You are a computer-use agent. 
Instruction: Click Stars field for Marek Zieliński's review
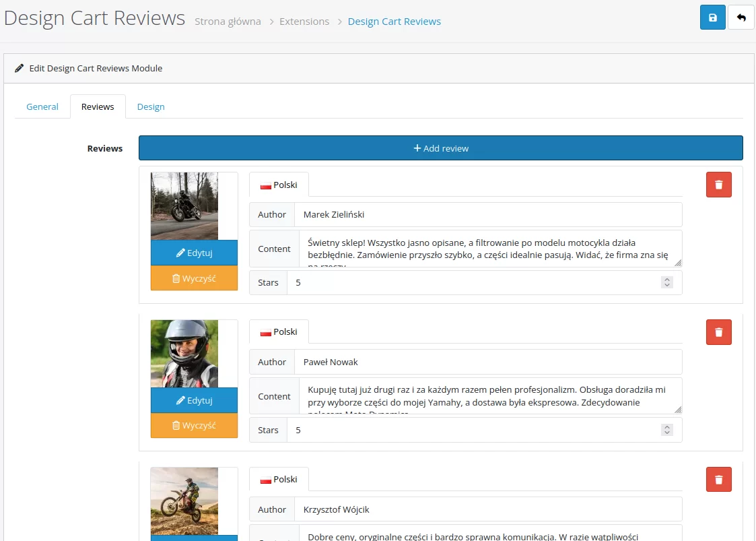(x=485, y=283)
